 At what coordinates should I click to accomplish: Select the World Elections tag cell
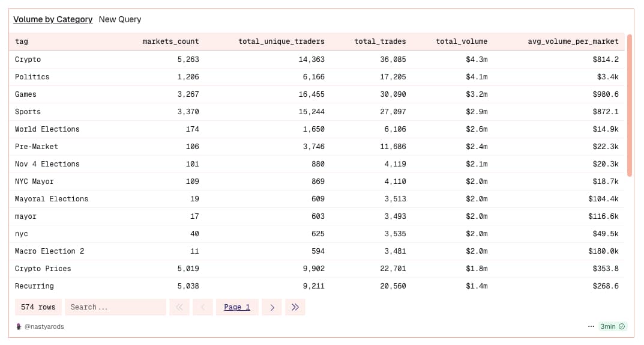[x=47, y=129]
